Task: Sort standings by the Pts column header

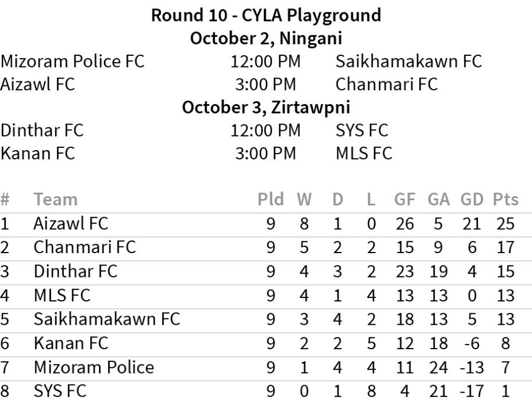Action: [505, 199]
